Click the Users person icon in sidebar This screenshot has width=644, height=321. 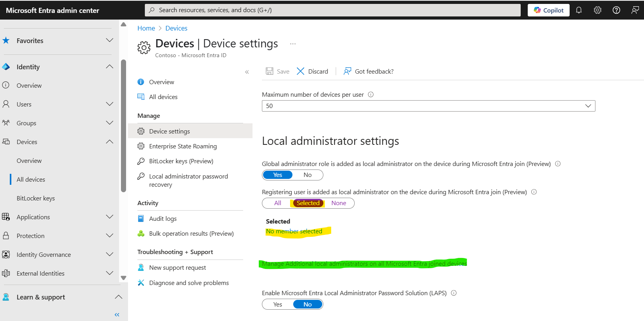point(6,104)
